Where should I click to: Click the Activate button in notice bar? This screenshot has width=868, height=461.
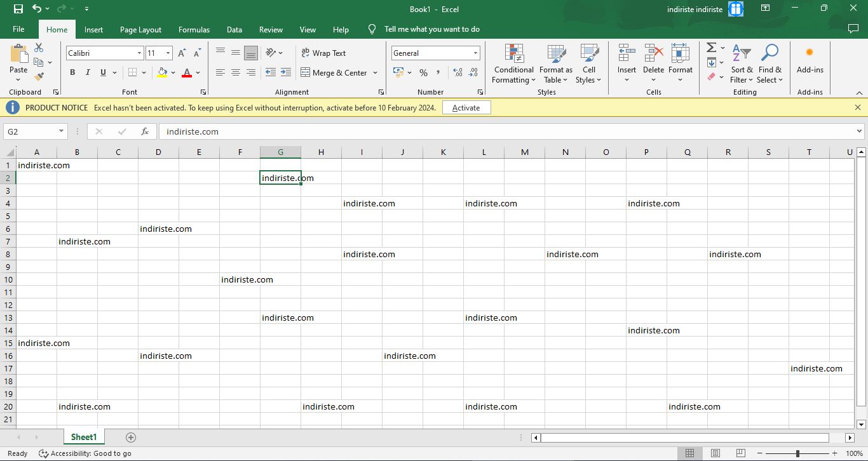466,108
